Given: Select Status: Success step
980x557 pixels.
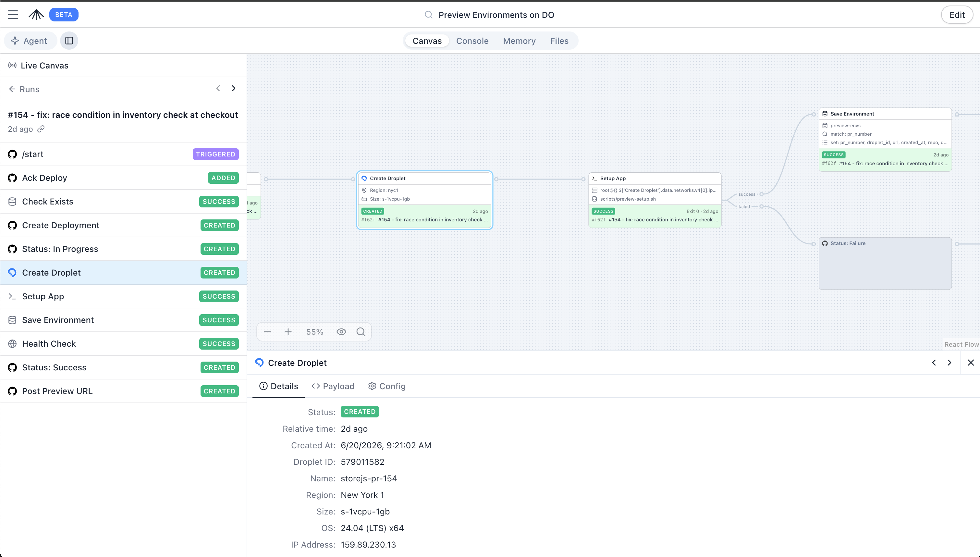Looking at the screenshot, I should pos(123,368).
